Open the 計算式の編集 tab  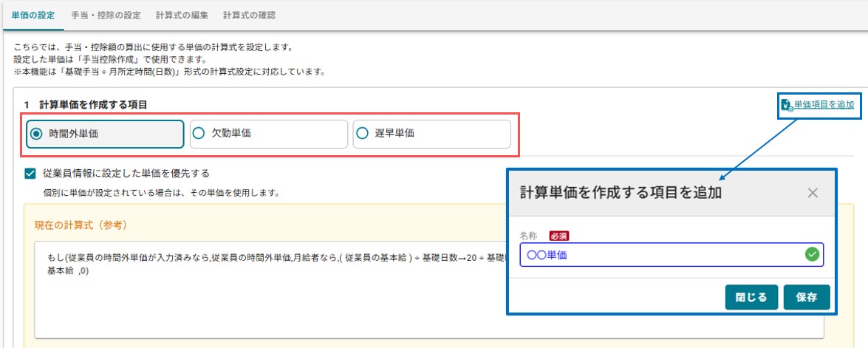(x=182, y=16)
